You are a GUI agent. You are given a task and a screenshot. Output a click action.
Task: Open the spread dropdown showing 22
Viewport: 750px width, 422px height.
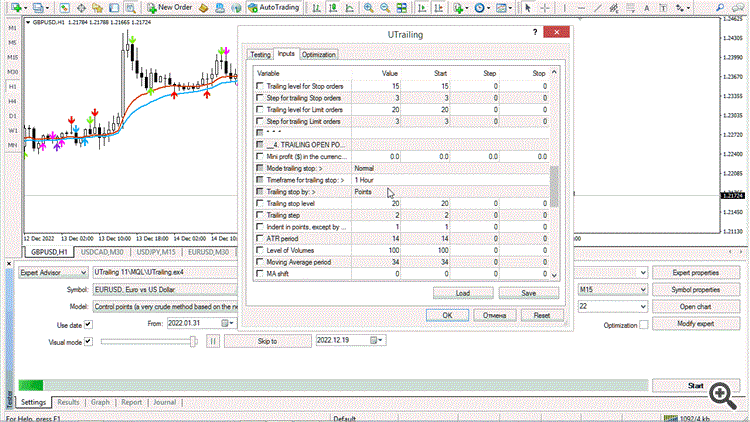pyautogui.click(x=612, y=307)
